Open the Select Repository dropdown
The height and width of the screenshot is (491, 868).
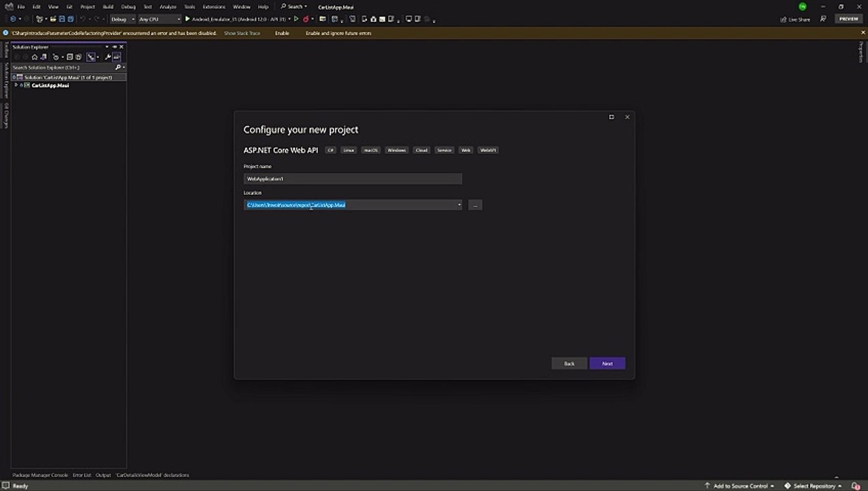[x=813, y=486]
